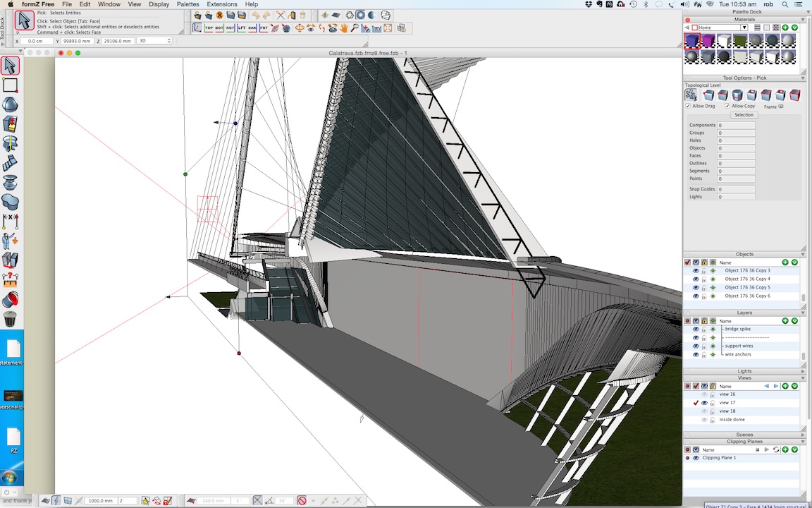Hide the bridge spike layer
This screenshot has height=508, width=812.
point(696,329)
